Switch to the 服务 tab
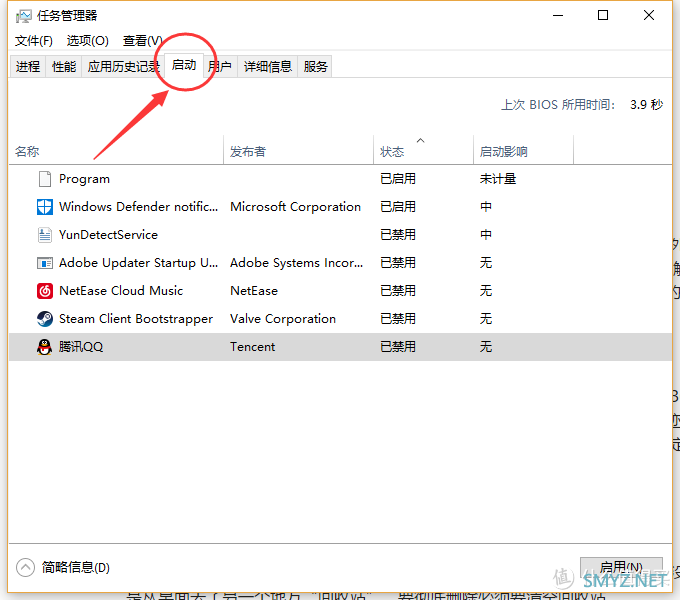 (x=315, y=66)
